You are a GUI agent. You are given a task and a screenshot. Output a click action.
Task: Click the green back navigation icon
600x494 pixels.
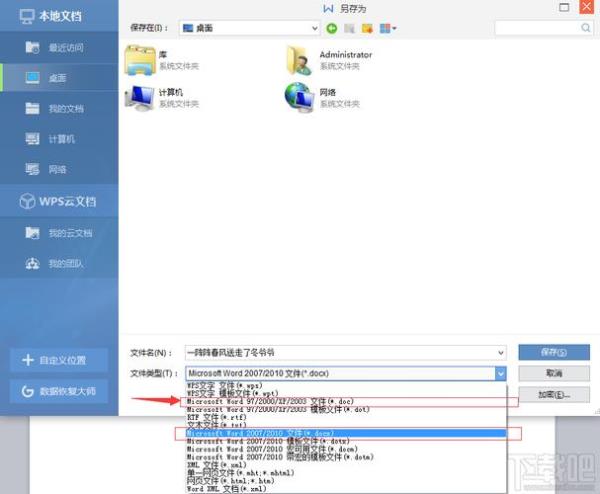pyautogui.click(x=332, y=28)
